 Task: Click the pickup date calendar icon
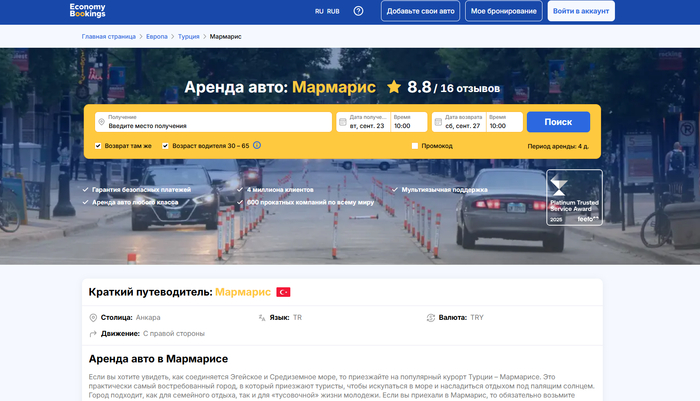pos(342,122)
